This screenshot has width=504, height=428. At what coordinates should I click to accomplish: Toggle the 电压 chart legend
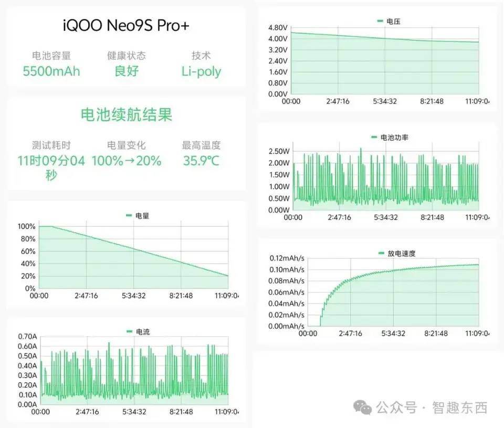pos(388,22)
